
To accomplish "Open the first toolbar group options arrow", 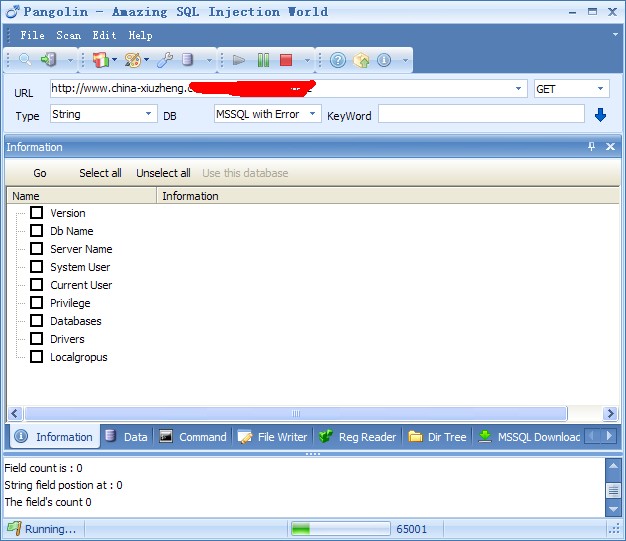I will (70, 61).
